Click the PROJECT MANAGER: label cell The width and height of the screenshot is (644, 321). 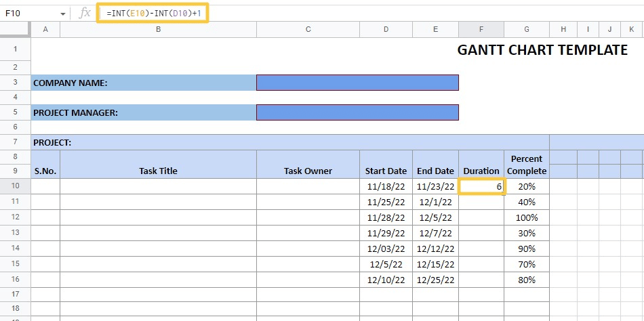144,112
